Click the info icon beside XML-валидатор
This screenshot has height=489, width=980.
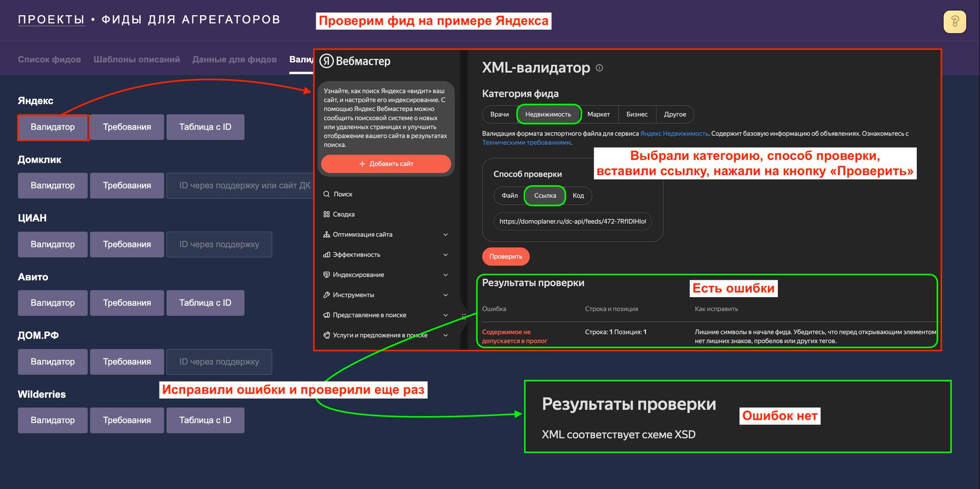(599, 67)
